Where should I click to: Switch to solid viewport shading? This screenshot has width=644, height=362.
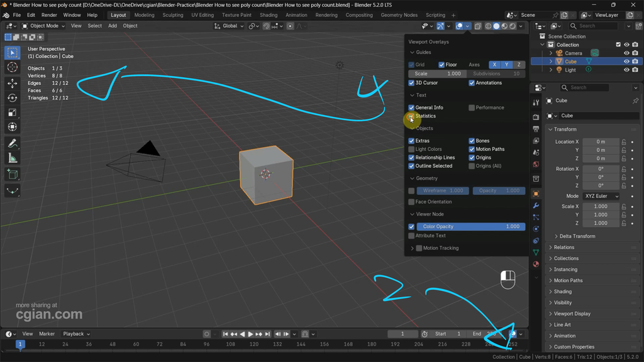[x=496, y=26]
